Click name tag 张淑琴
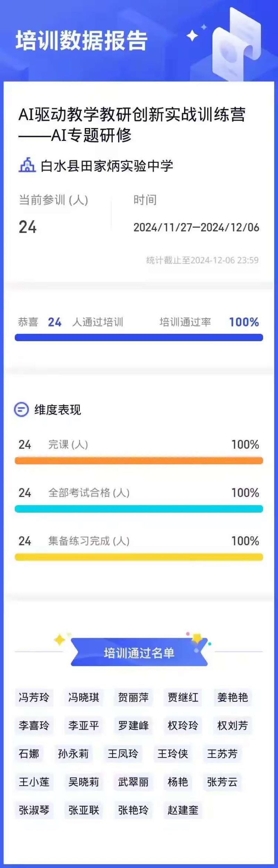The width and height of the screenshot is (278, 868). click(x=34, y=810)
